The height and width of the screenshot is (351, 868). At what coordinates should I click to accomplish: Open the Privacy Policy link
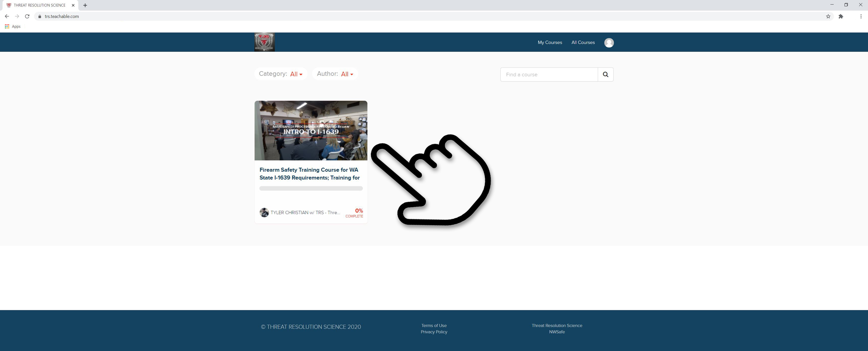[x=434, y=332]
